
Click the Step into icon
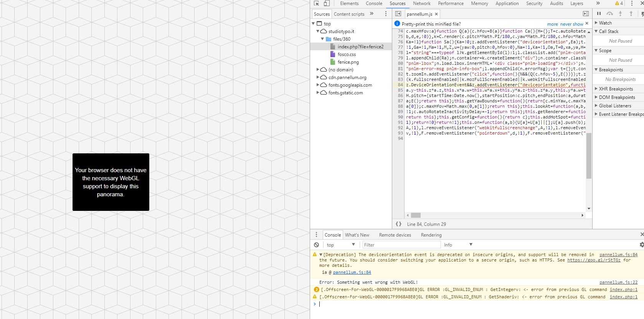(x=620, y=13)
